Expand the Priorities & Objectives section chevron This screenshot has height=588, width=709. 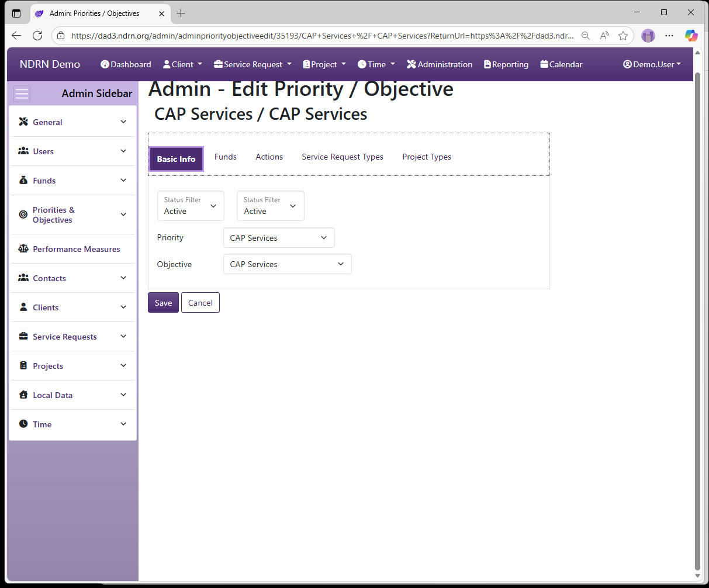[123, 215]
